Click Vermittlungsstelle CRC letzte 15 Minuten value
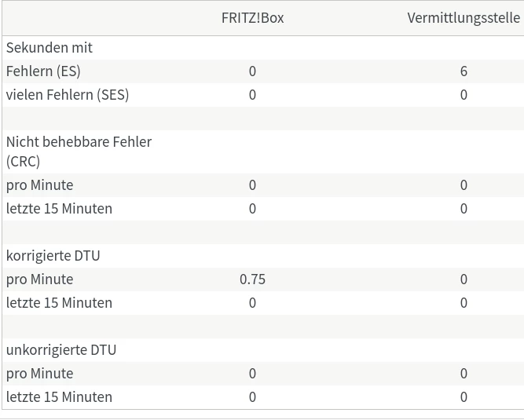The width and height of the screenshot is (524, 420). 464,209
